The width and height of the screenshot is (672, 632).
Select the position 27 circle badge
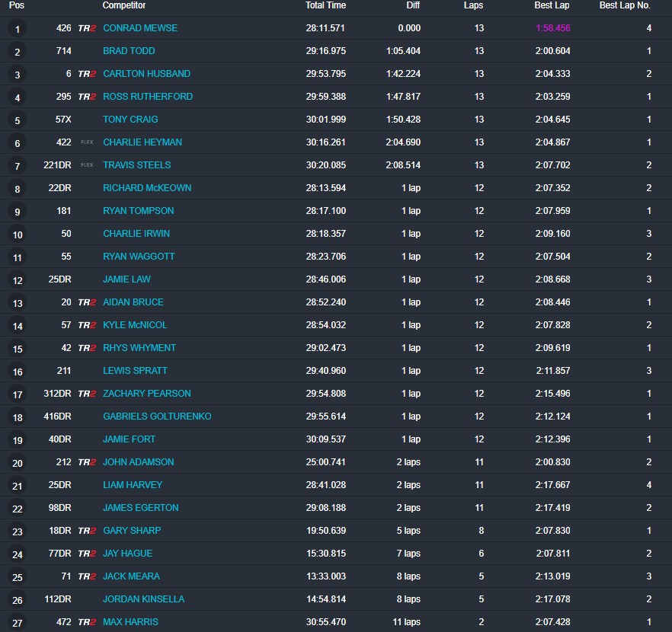pos(18,623)
